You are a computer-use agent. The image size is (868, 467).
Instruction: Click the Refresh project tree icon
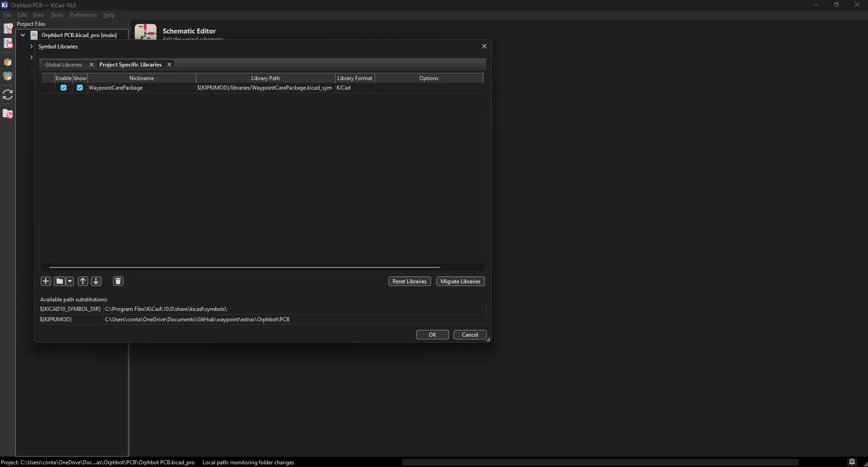click(x=8, y=95)
